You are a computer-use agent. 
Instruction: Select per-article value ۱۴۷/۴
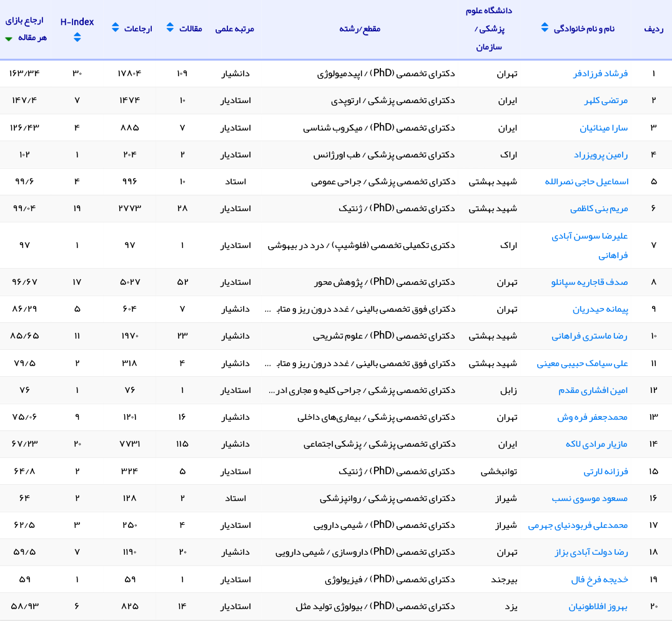click(x=24, y=101)
